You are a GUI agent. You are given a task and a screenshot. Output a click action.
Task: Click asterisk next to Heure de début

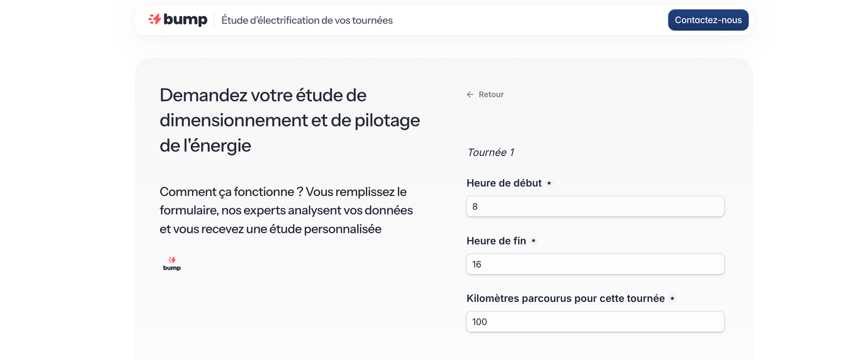(x=549, y=184)
